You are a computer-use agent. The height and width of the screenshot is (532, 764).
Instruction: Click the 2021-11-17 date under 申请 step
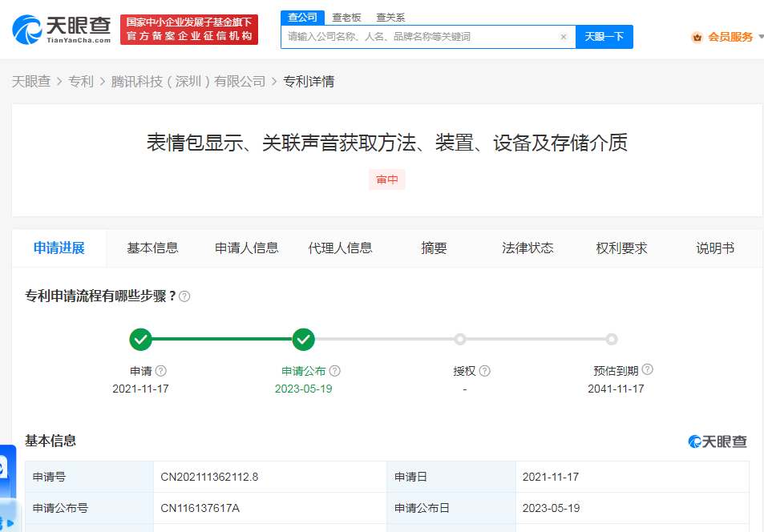click(141, 389)
